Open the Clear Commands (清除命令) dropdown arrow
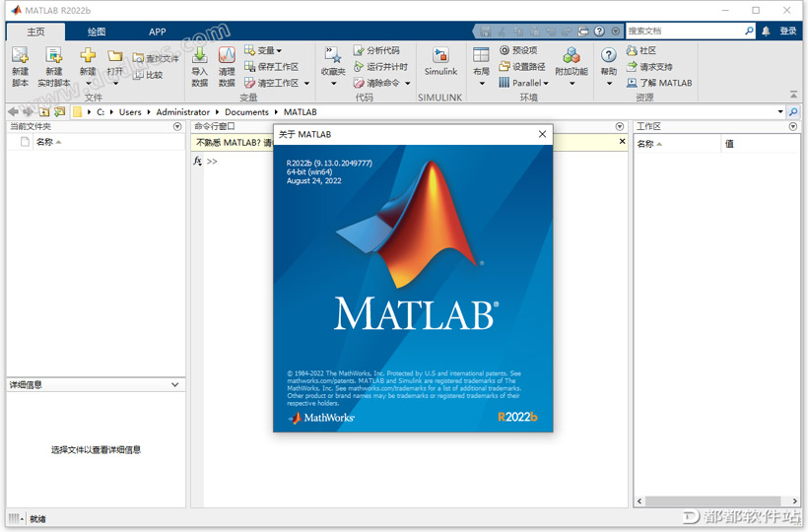The width and height of the screenshot is (808, 532). [408, 83]
